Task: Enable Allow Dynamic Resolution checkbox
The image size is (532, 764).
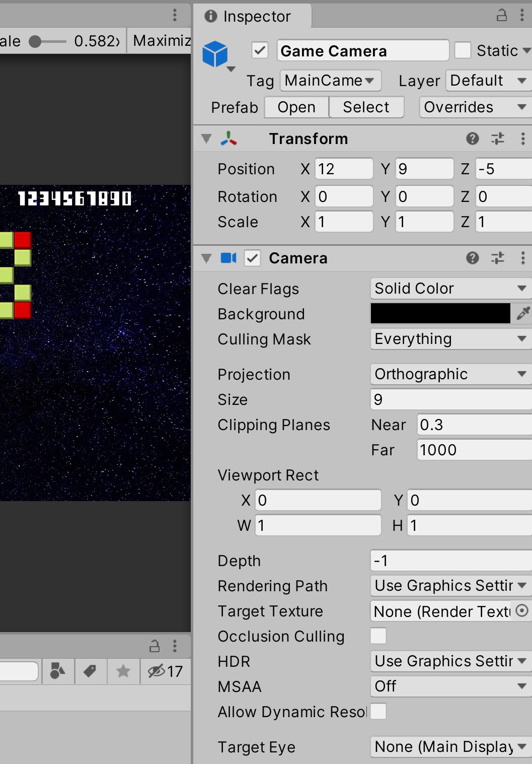Action: pos(378,711)
